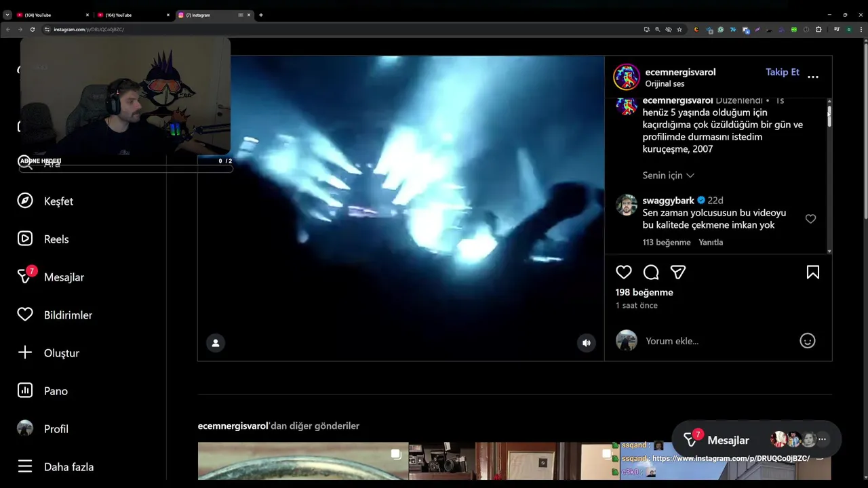The image size is (868, 488).
Task: Open Daha fazla hamburger menu
Action: (x=25, y=466)
